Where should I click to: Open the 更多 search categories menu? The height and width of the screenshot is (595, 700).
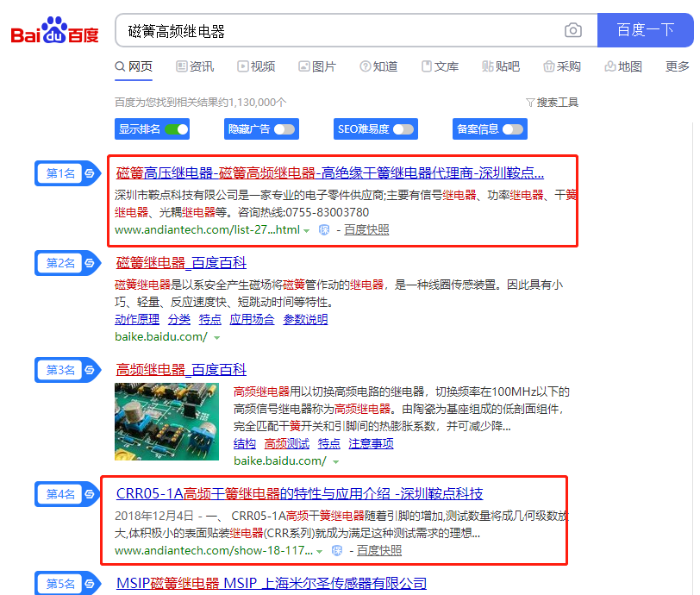coord(678,66)
